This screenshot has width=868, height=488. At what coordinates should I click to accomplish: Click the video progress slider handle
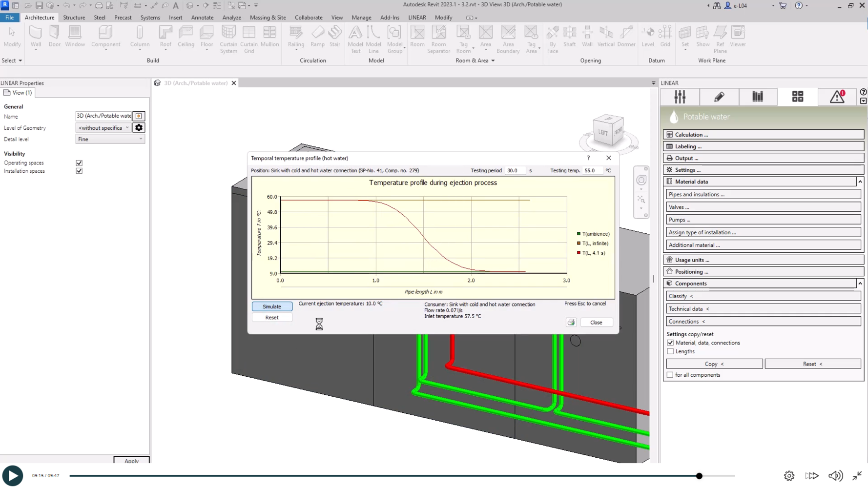click(x=699, y=476)
